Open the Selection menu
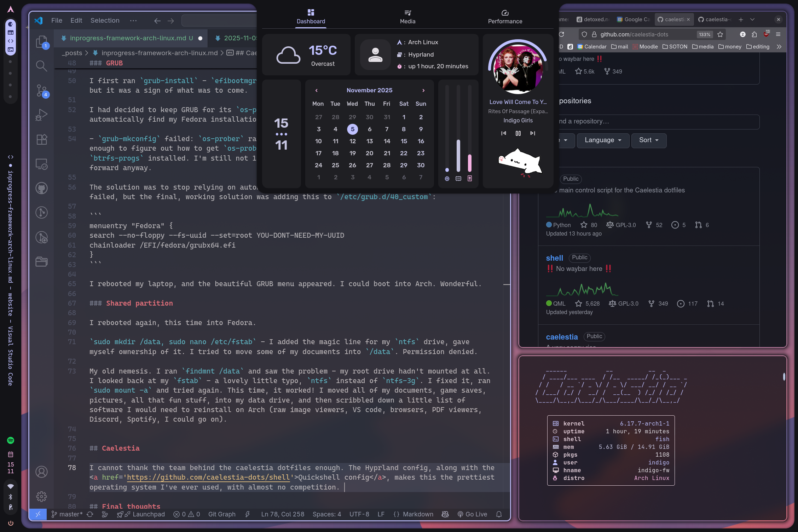 (x=105, y=21)
